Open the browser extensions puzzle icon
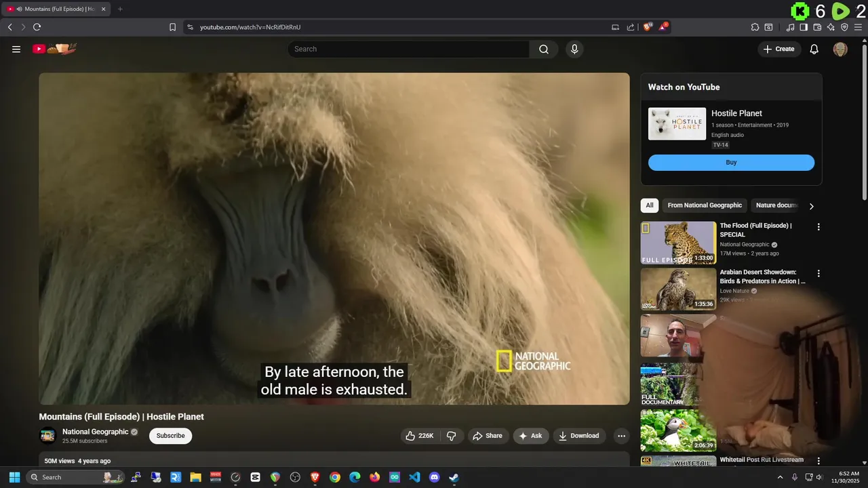 tap(755, 27)
